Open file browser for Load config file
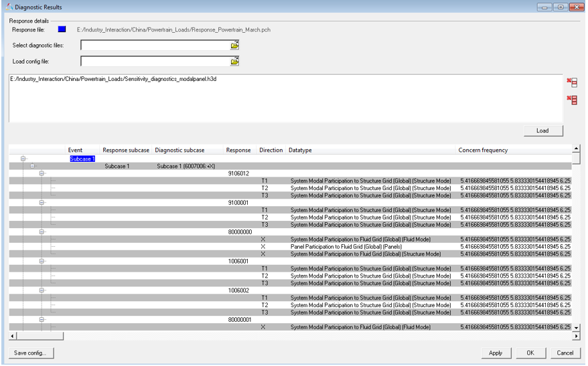Image resolution: width=588 pixels, height=366 pixels. tap(234, 62)
